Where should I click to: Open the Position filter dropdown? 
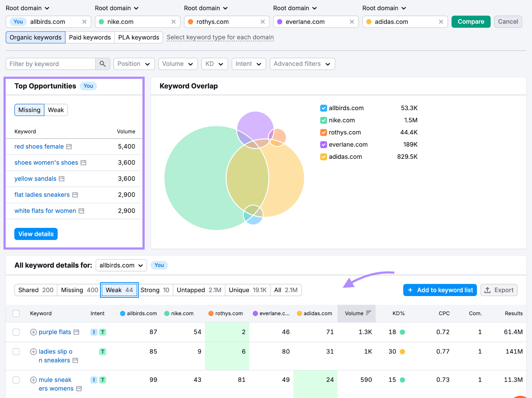point(134,64)
